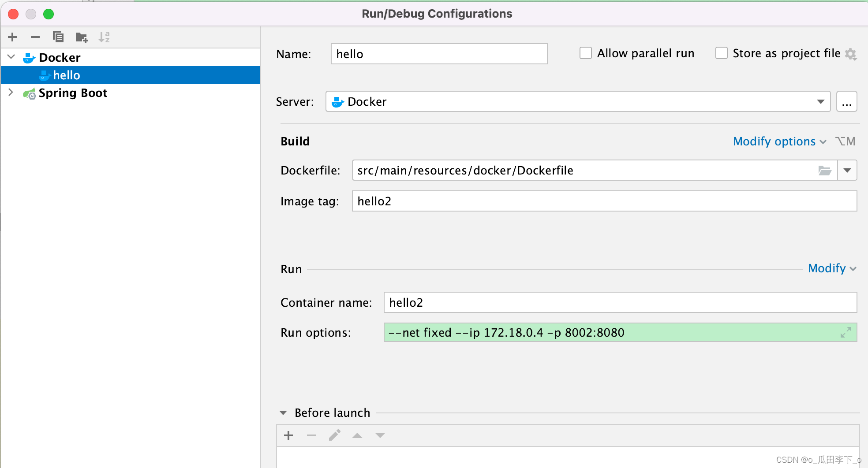This screenshot has height=468, width=868.
Task: Collapse the Before launch section
Action: tap(283, 413)
